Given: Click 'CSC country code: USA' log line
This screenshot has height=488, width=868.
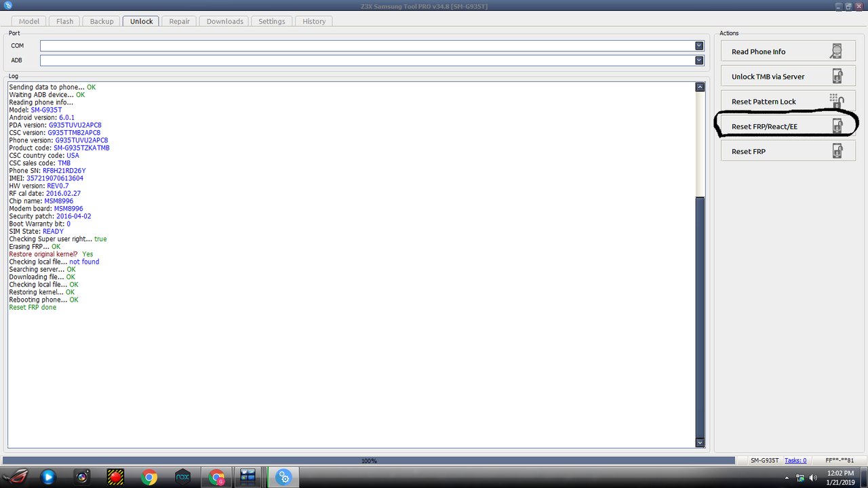Looking at the screenshot, I should pyautogui.click(x=44, y=155).
